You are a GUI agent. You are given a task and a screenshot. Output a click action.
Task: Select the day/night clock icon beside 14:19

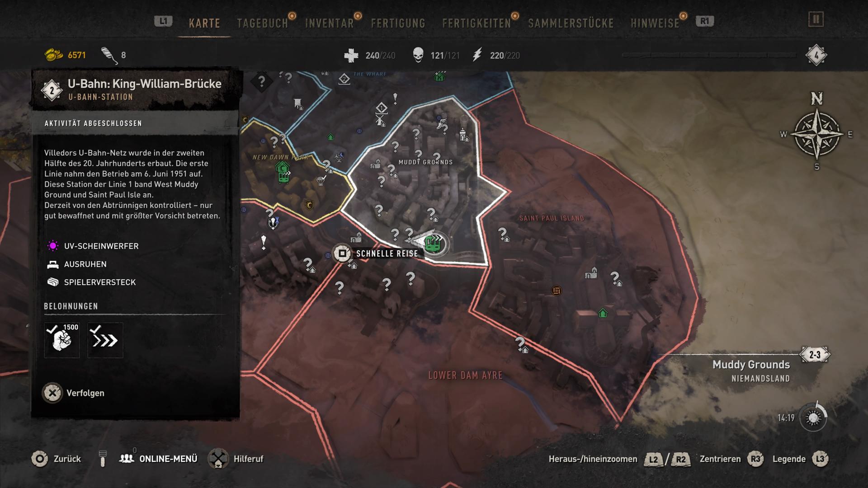point(813,418)
